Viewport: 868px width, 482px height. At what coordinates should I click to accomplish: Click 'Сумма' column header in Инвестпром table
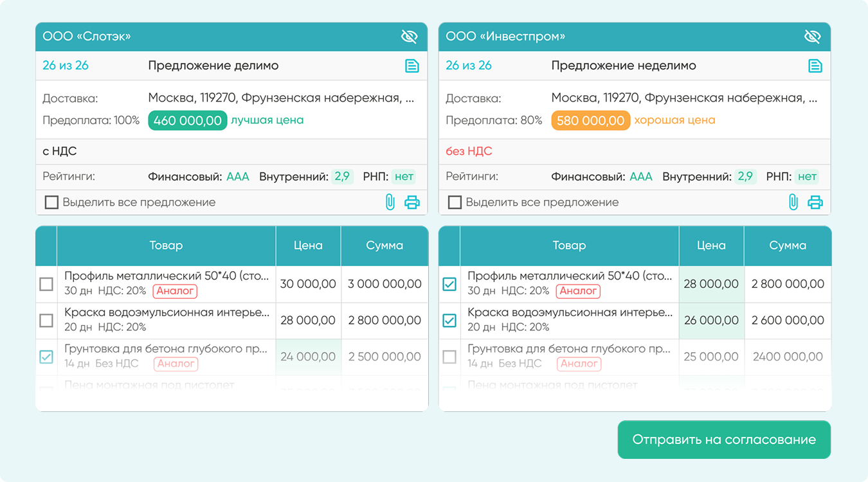pos(788,245)
